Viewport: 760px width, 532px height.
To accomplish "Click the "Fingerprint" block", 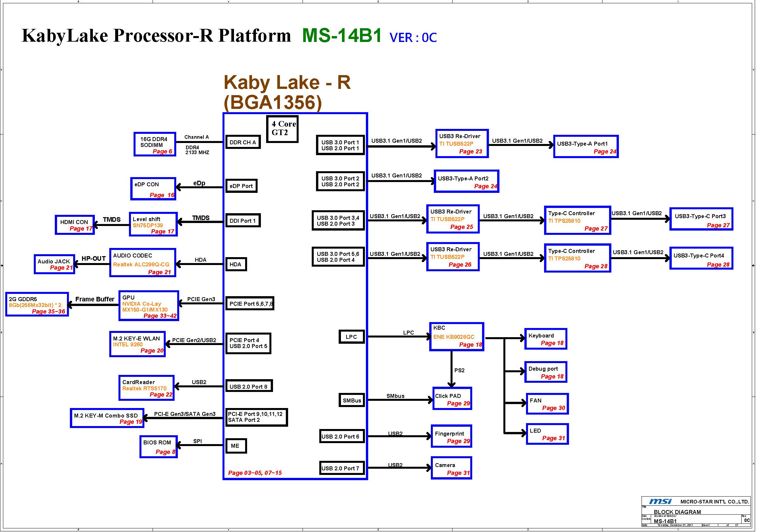I will tap(452, 436).
